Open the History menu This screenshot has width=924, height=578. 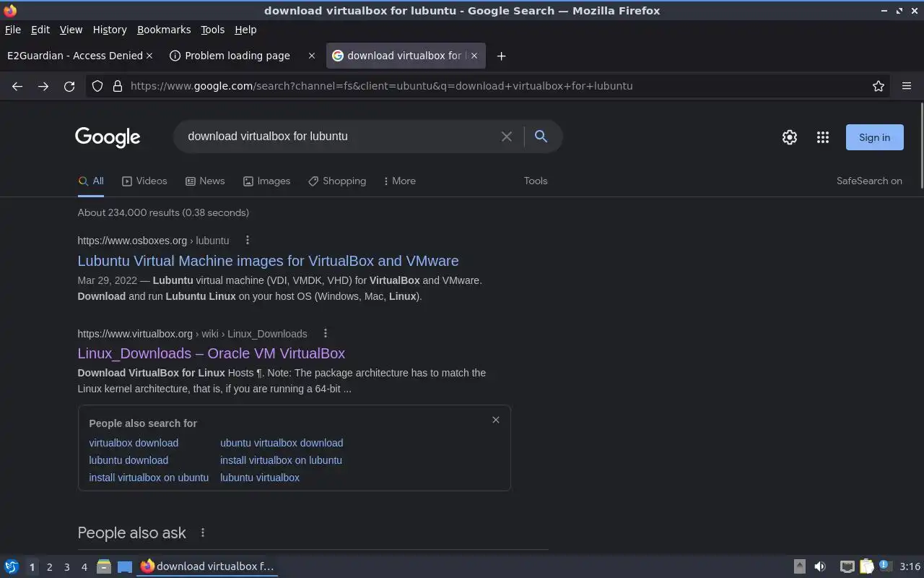coord(110,30)
